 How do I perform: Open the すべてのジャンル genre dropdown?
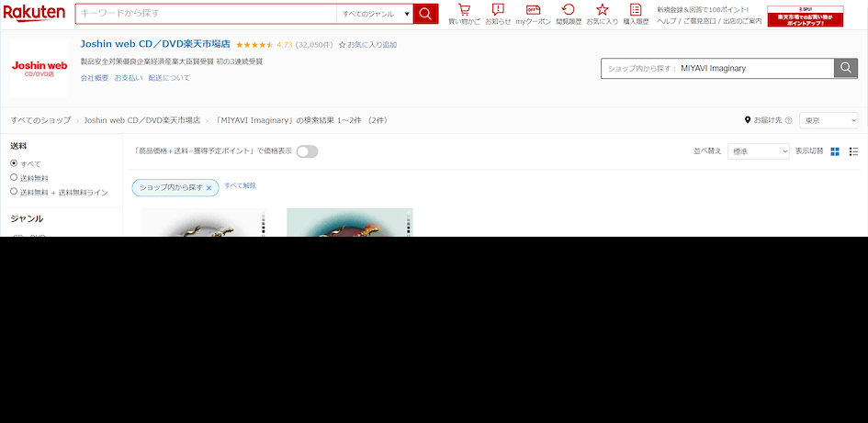pos(375,14)
